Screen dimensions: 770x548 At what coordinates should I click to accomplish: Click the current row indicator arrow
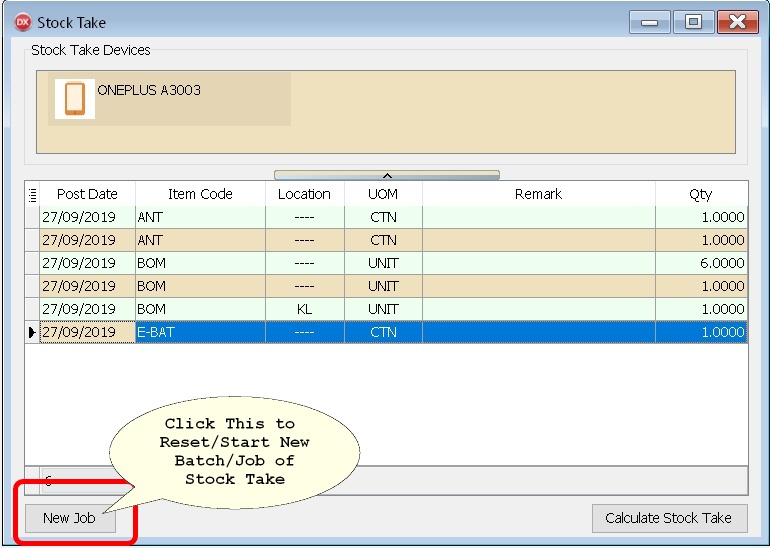pos(32,332)
